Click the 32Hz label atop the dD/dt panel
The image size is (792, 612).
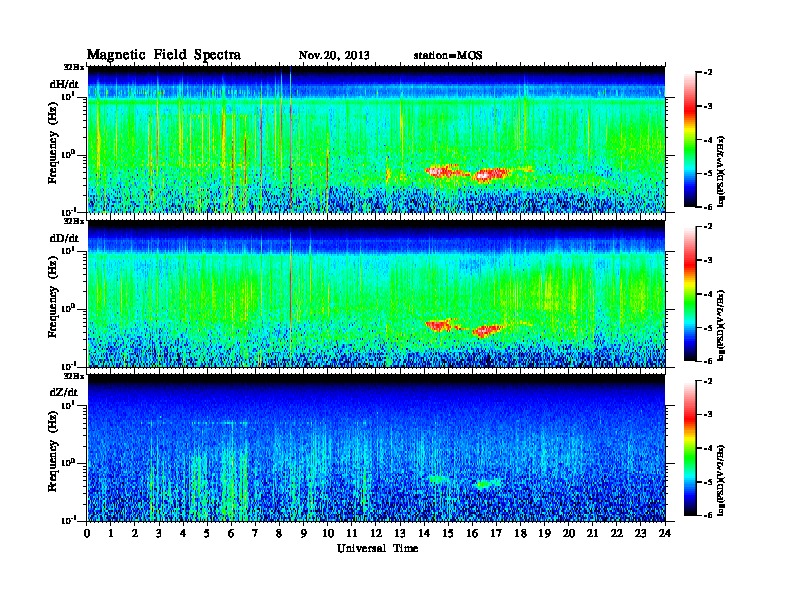point(74,221)
